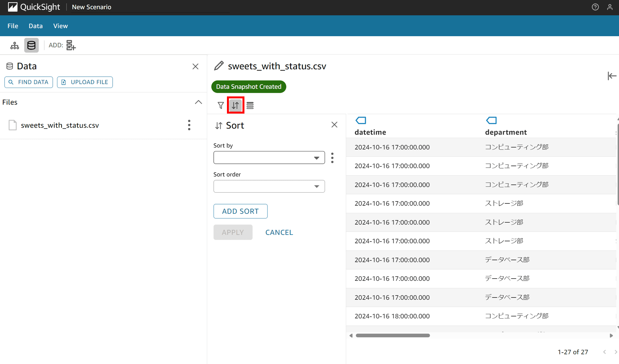Image resolution: width=619 pixels, height=364 pixels.
Task: Open the View menu
Action: pyautogui.click(x=61, y=26)
